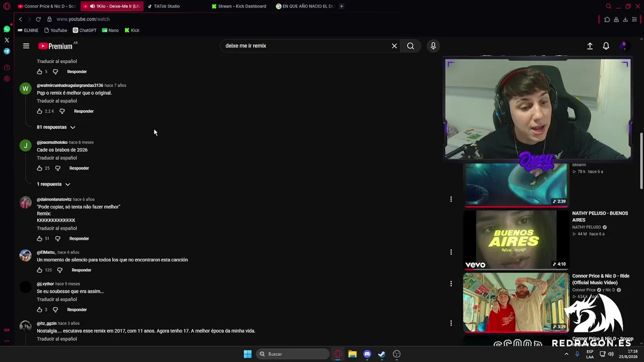Open the @joaomutholoko channel link

52,142
